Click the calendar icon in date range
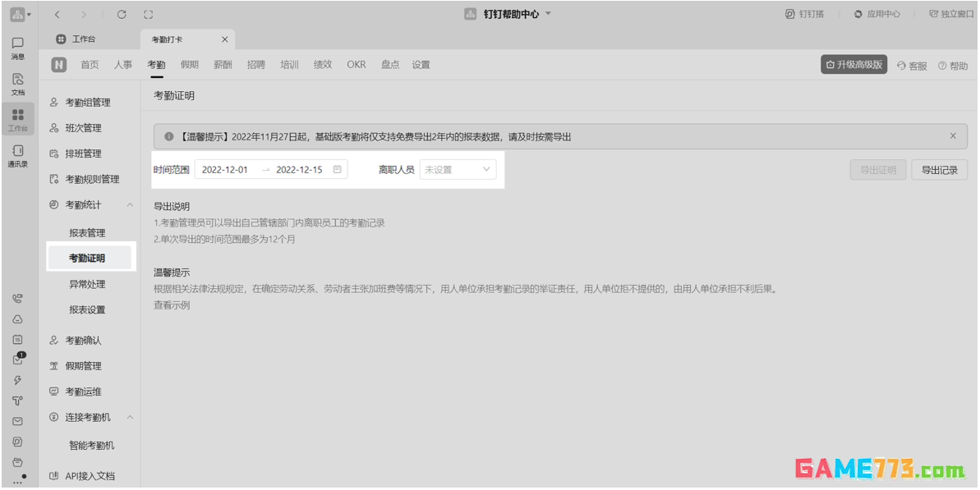The width and height of the screenshot is (980, 490). 338,170
